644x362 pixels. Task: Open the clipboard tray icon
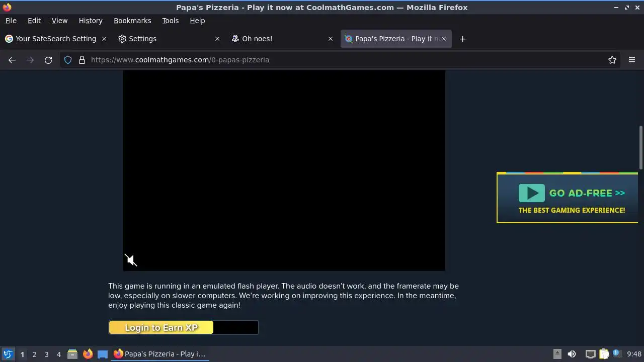pos(604,354)
